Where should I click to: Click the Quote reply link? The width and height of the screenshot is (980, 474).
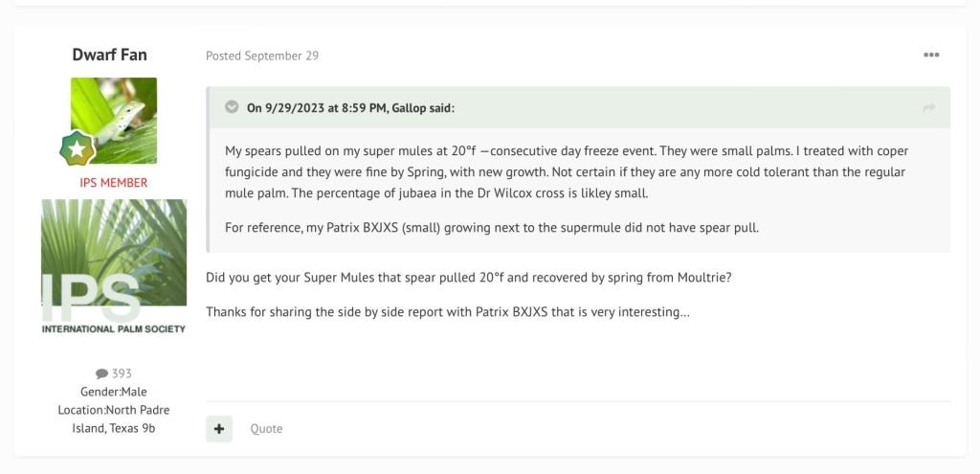click(x=266, y=429)
